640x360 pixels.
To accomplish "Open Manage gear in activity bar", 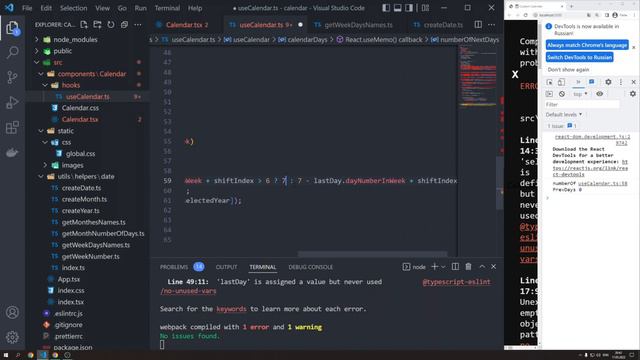I will coord(12,337).
